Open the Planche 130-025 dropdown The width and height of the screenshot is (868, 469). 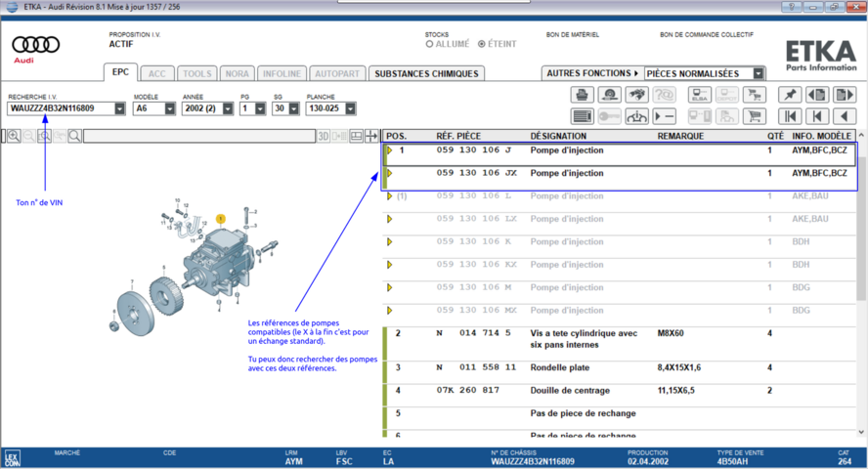click(x=350, y=109)
